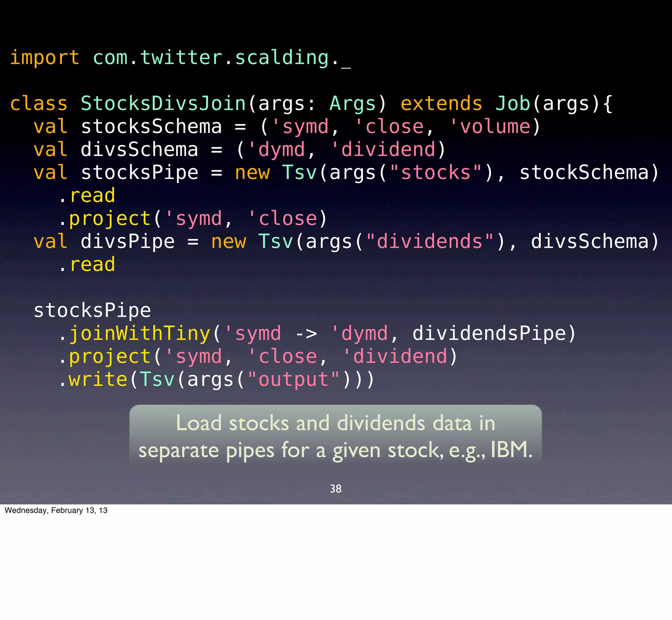Viewport: 672px width, 620px height.
Task: Click the "output" string literal
Action: click(294, 379)
